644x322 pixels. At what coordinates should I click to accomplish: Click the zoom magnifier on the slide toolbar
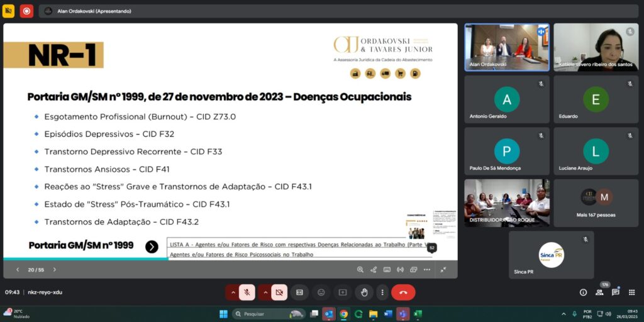coord(360,270)
